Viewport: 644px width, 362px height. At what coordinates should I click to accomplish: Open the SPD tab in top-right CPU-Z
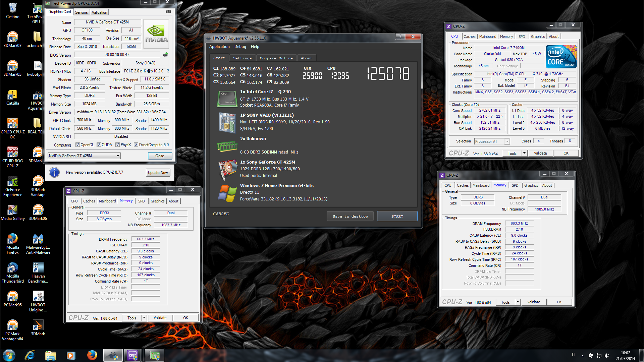click(522, 37)
